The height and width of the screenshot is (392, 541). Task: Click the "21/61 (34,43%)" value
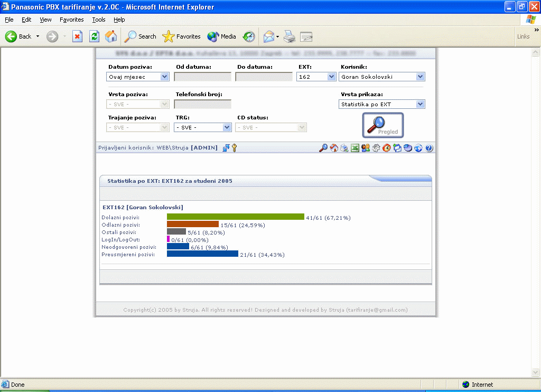click(262, 255)
